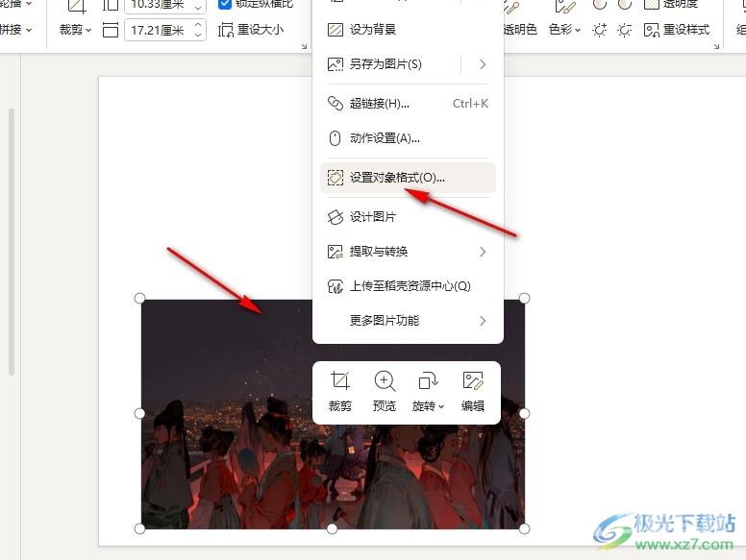
Task: Click the 上传至稻壳资源中心 leaf icon
Action: 336,286
